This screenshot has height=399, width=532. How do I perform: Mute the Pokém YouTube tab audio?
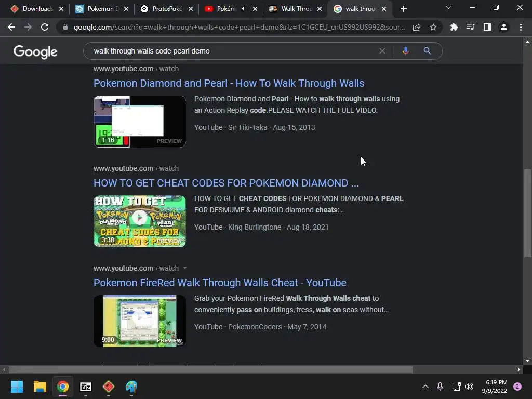(244, 9)
